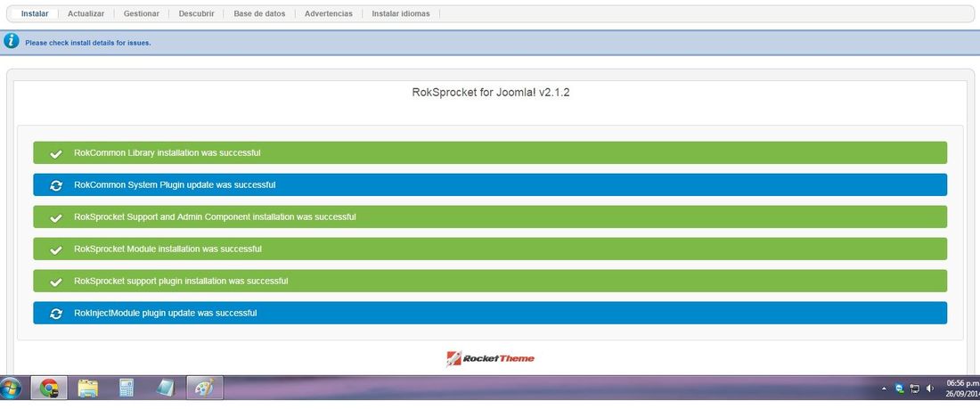Open the taskbar clock and date
Viewport: 980px width, 409px height.
962,389
